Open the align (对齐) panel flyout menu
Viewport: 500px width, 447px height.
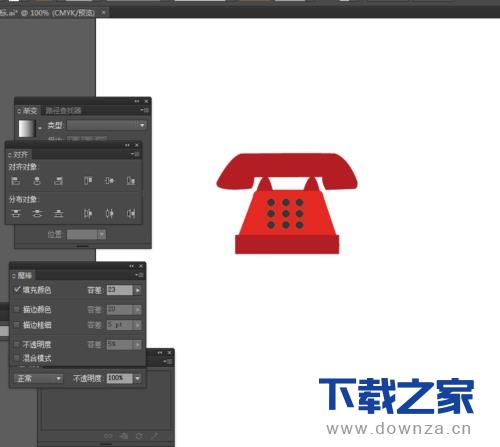coord(135,154)
